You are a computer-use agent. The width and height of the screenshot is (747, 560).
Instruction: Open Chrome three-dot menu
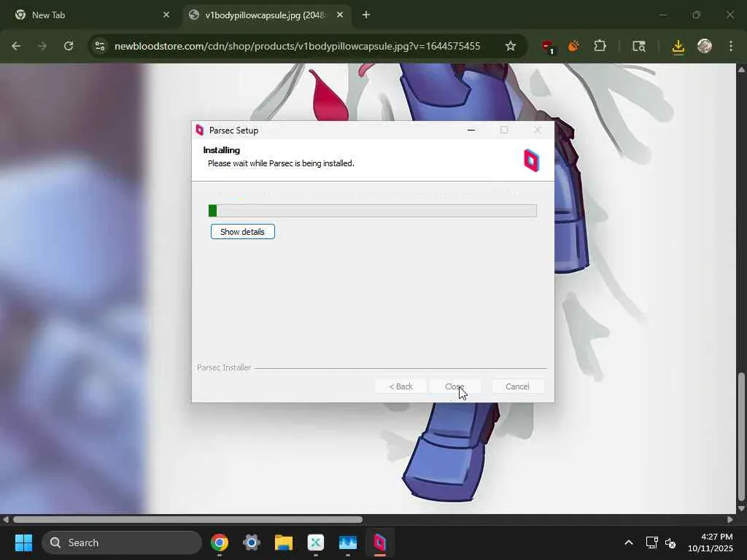(x=731, y=46)
